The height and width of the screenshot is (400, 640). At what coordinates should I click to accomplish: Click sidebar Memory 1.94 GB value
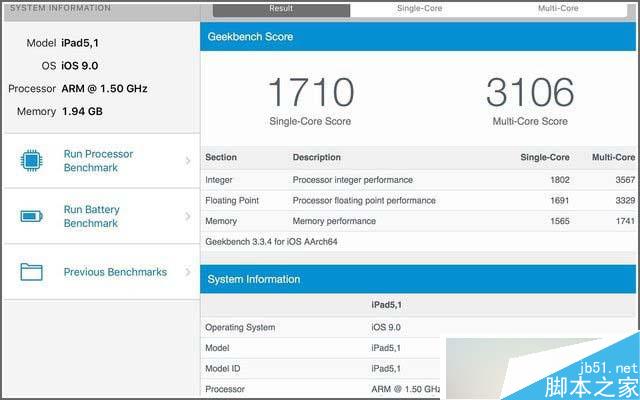[82, 111]
